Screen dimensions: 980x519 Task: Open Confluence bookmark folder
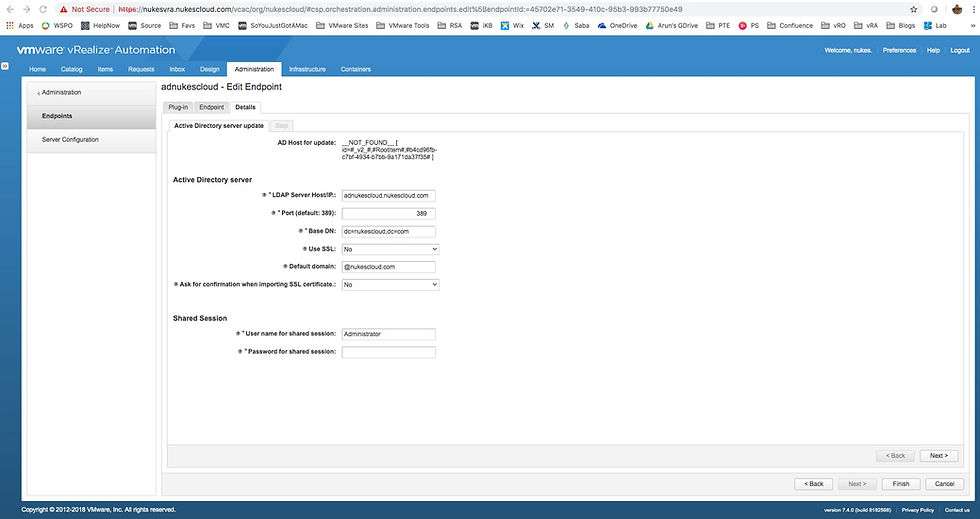coord(790,26)
